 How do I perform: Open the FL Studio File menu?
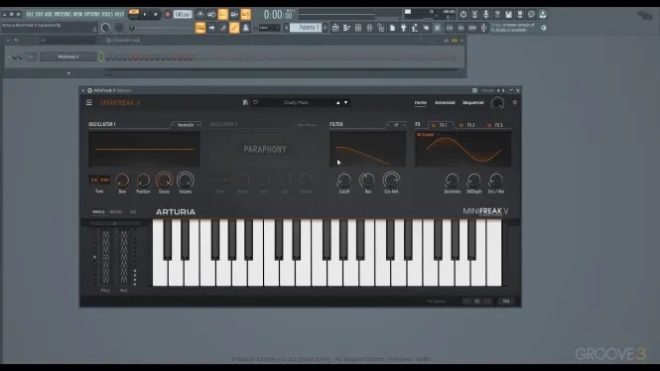click(x=30, y=14)
